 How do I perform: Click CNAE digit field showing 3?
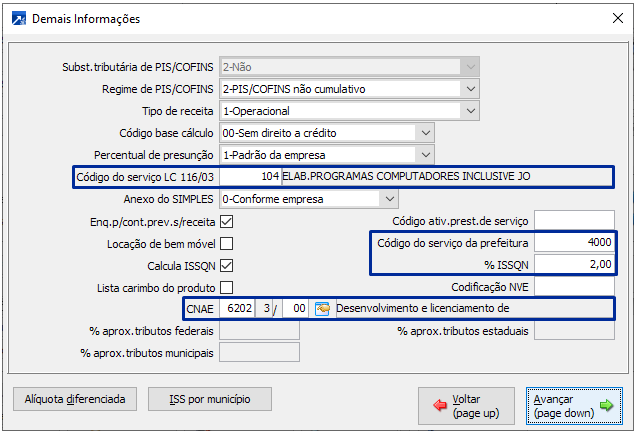pyautogui.click(x=265, y=309)
